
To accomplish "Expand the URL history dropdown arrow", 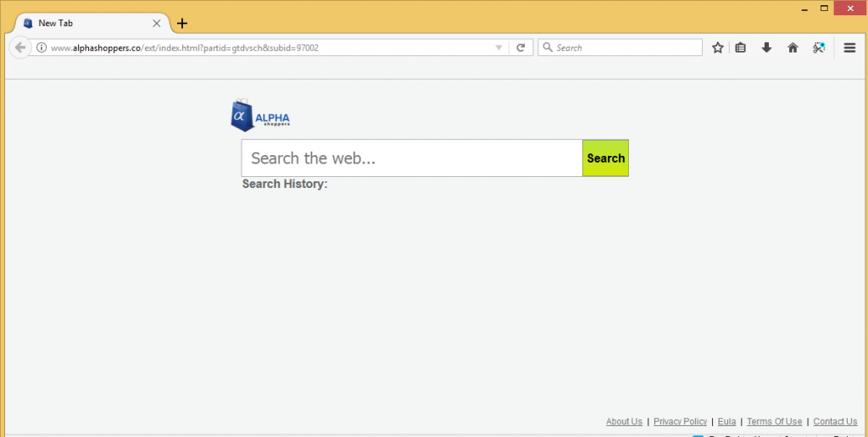I will pos(498,47).
